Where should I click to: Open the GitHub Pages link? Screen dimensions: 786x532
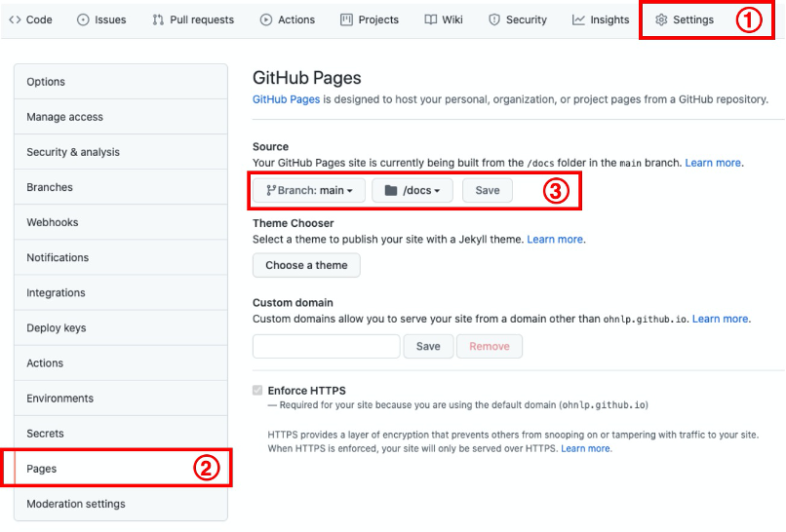tap(287, 99)
